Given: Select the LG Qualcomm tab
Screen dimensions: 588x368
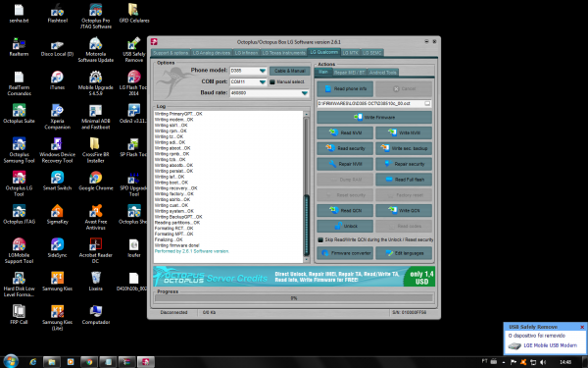Looking at the screenshot, I should click(x=324, y=52).
